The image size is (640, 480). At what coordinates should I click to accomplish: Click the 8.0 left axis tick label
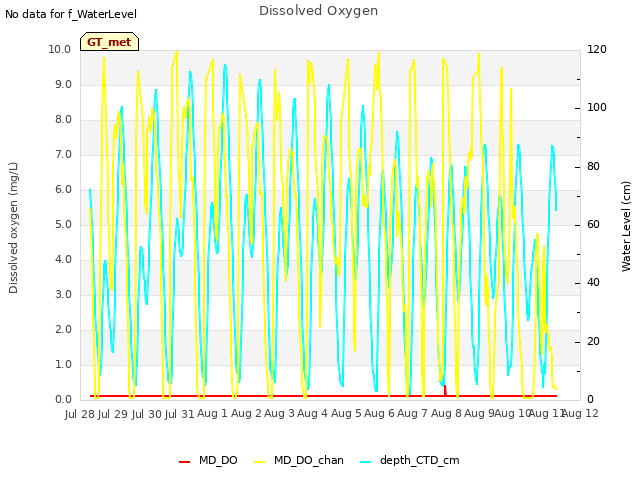pyautogui.click(x=63, y=120)
